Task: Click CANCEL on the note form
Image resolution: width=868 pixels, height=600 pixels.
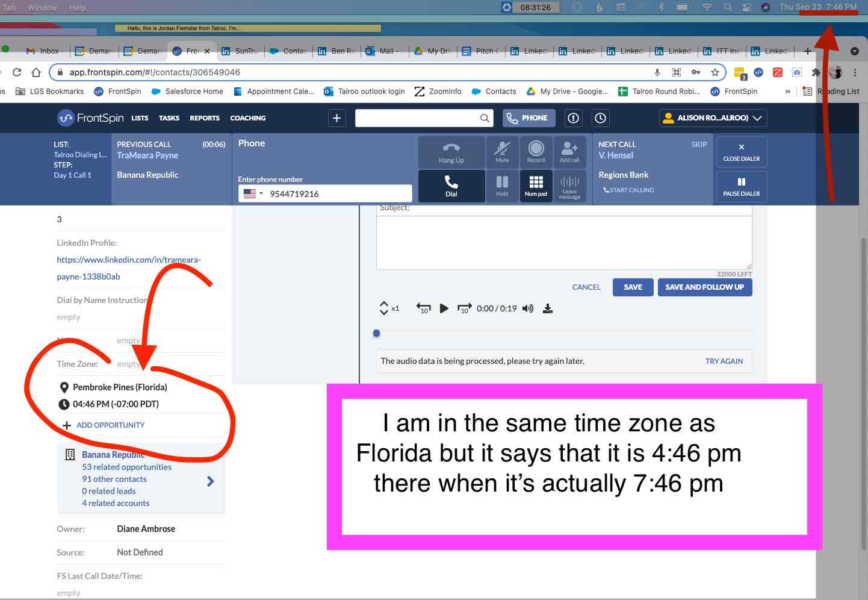Action: pyautogui.click(x=586, y=287)
